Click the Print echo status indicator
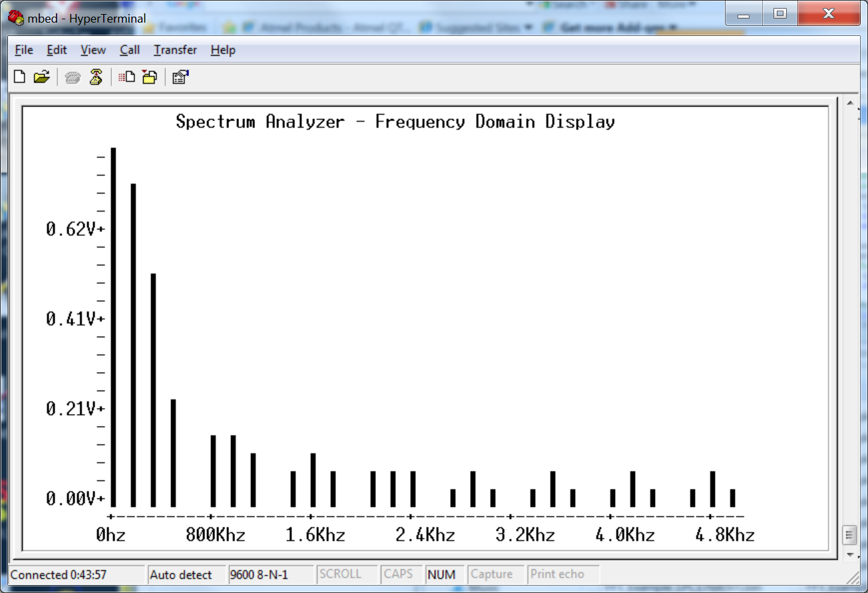 pos(557,574)
